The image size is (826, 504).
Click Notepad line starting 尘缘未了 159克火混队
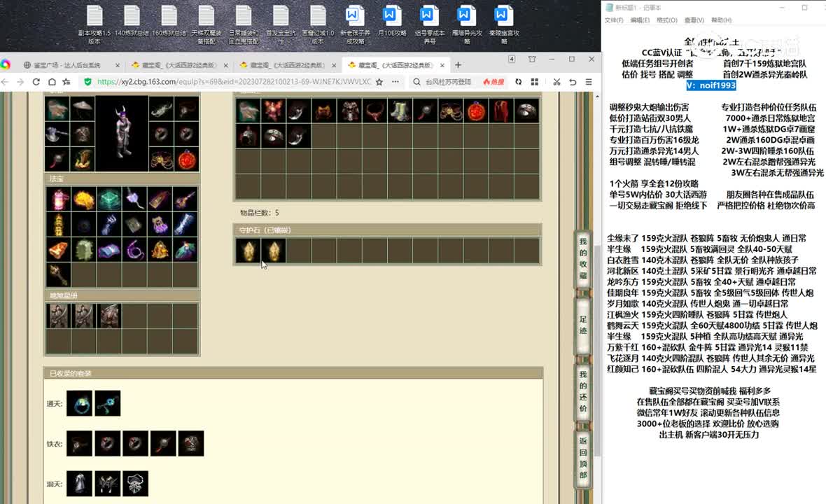706,238
